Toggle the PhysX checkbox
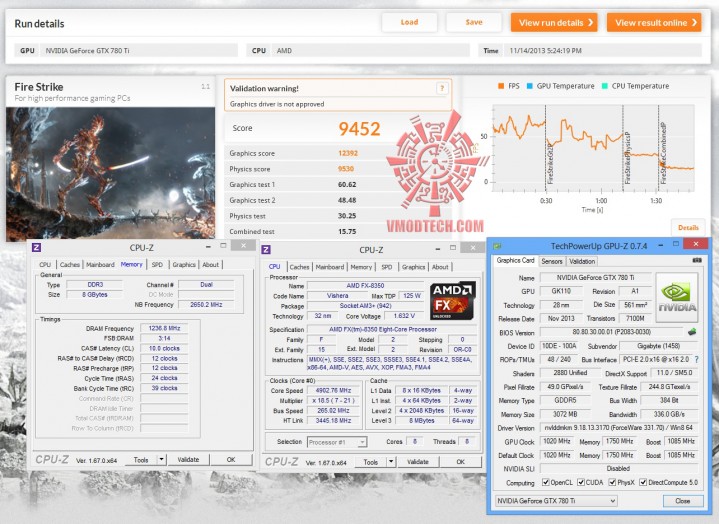The height and width of the screenshot is (524, 719). pyautogui.click(x=612, y=482)
